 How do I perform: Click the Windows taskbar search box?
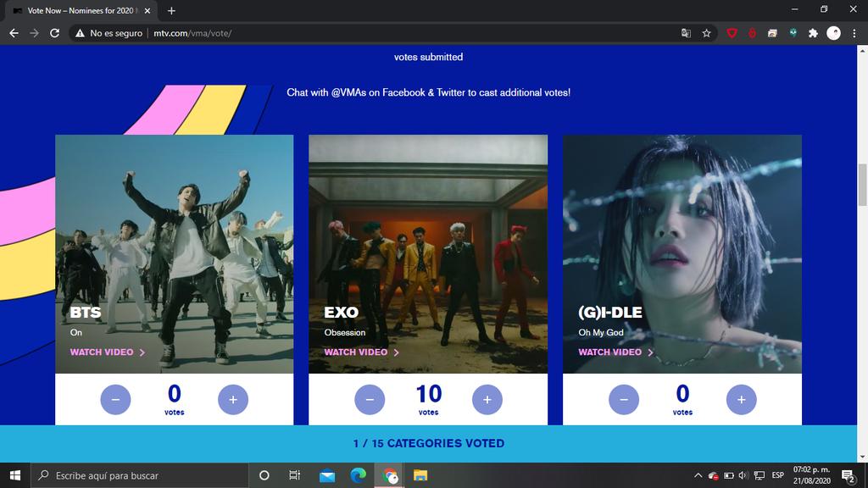pyautogui.click(x=140, y=475)
